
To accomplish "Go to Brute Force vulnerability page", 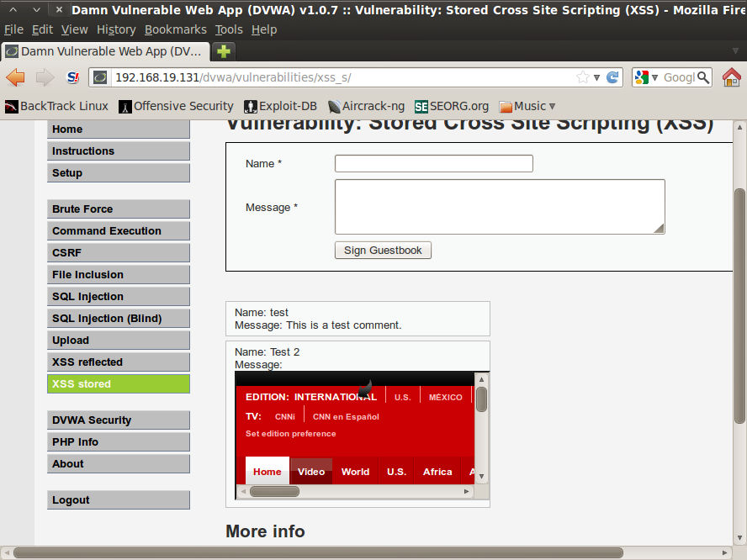I will (119, 209).
